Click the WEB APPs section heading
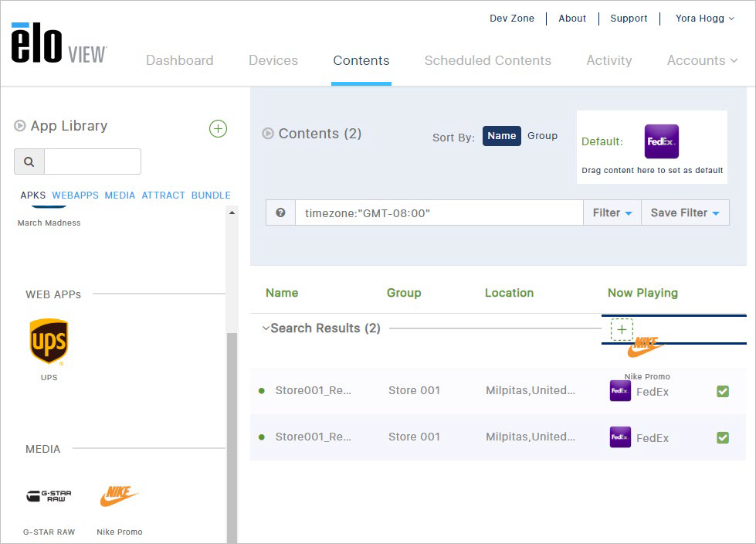 pyautogui.click(x=53, y=294)
